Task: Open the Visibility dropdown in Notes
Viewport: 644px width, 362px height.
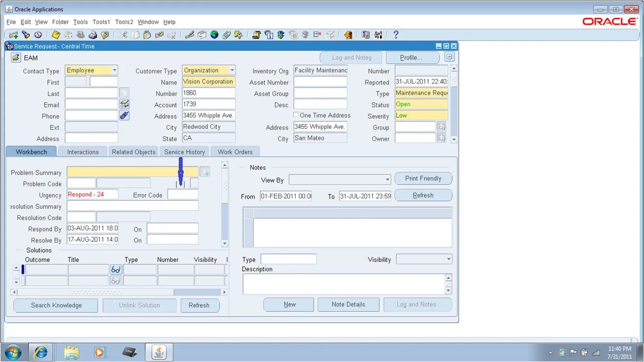Action: [x=449, y=259]
